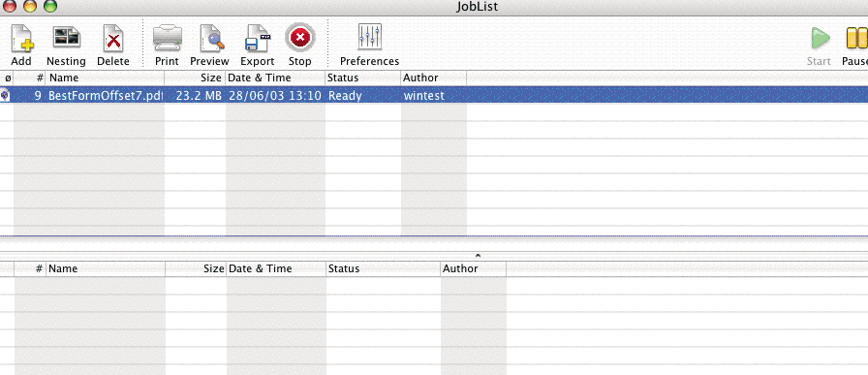Sort lower list by Size column

pyautogui.click(x=196, y=268)
